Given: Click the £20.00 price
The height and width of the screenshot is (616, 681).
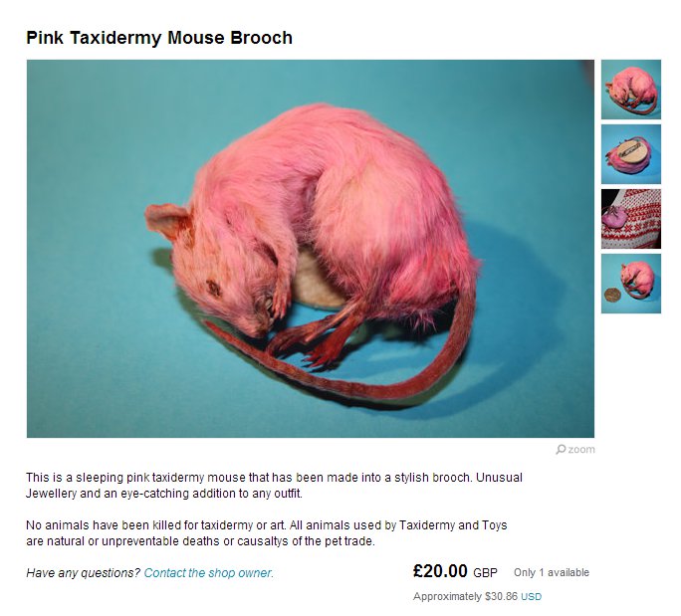Looking at the screenshot, I should (440, 571).
